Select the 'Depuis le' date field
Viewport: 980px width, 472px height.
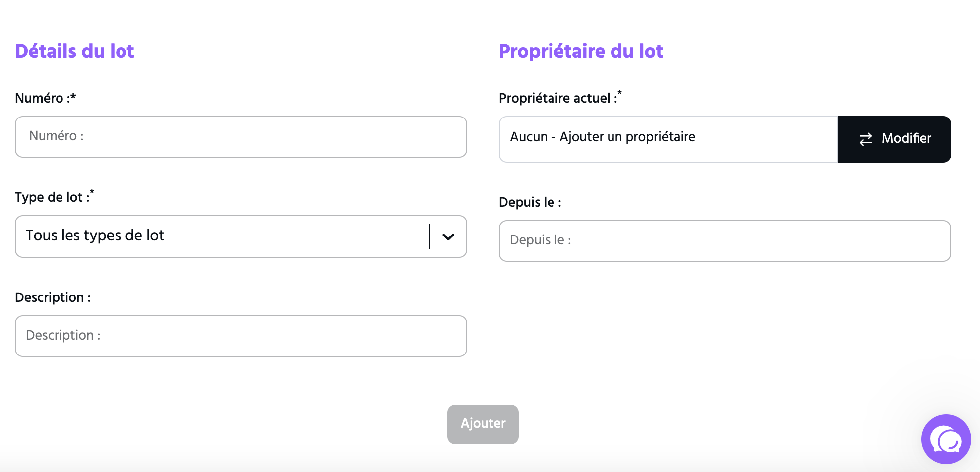725,241
